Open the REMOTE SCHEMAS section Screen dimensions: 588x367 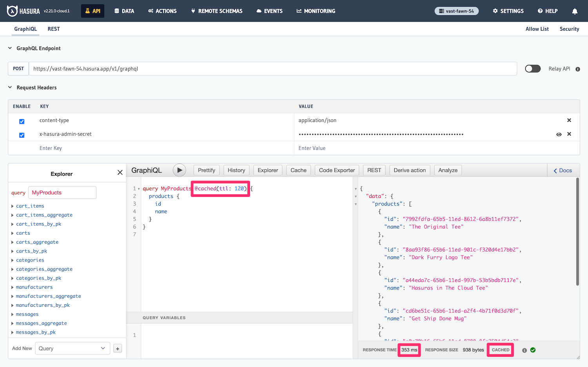pyautogui.click(x=216, y=11)
